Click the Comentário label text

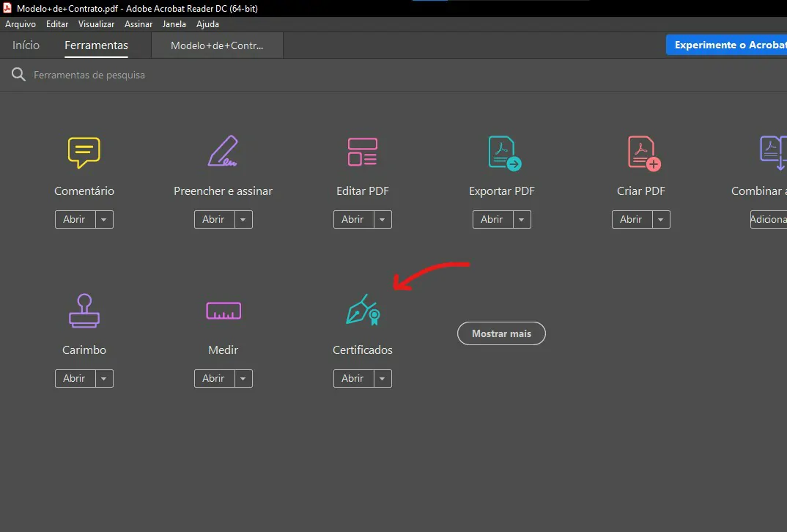coord(84,191)
